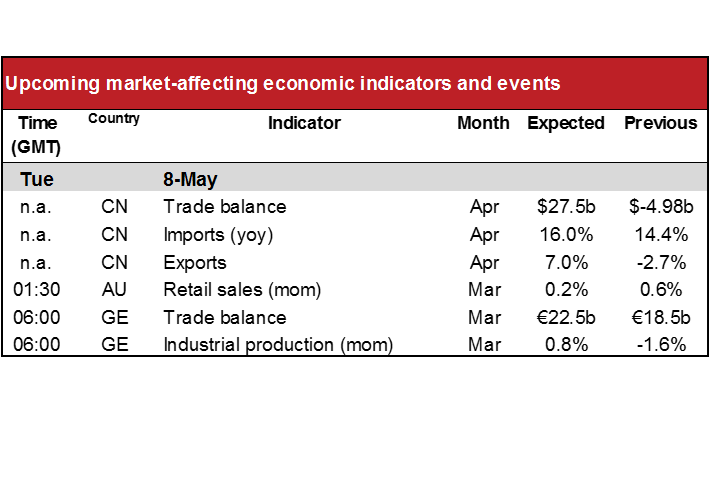Click the 8-May date cell
Viewport: 709px width, 490px height.
(190, 180)
